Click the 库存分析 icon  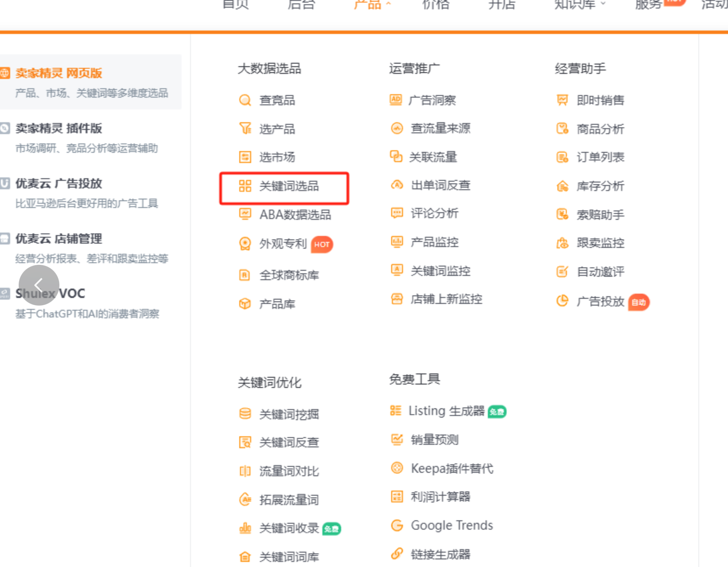[x=562, y=186]
